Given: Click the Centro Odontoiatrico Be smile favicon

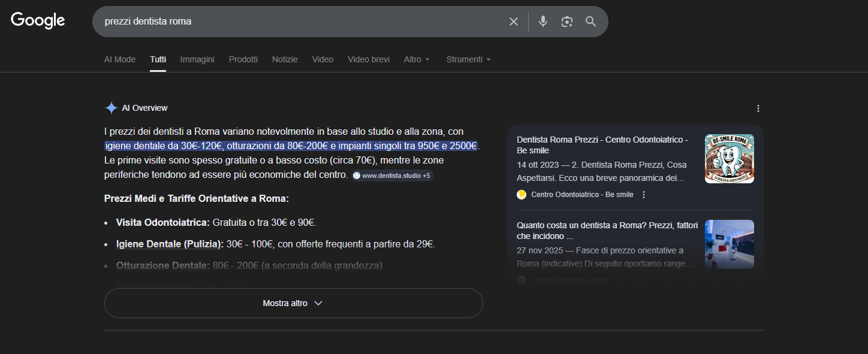Looking at the screenshot, I should click(x=521, y=194).
